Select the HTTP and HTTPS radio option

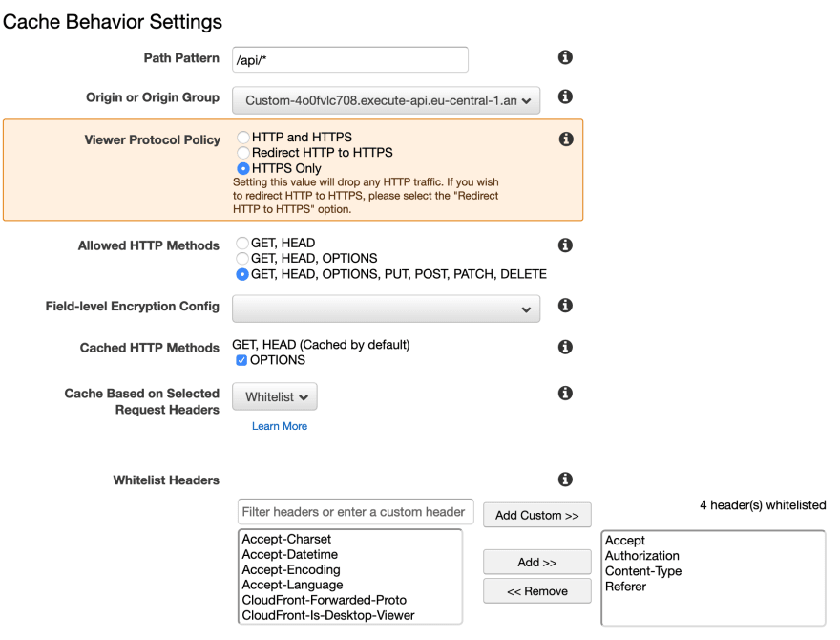tap(243, 138)
